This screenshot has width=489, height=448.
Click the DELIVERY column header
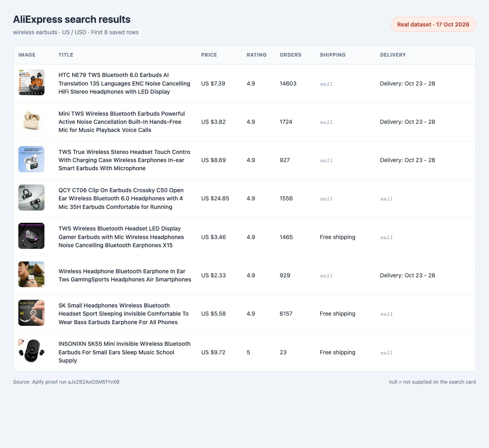[x=393, y=55]
